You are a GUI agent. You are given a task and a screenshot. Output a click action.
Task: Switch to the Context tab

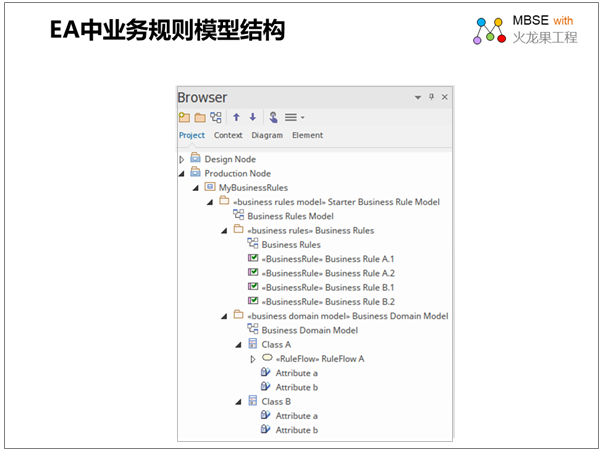point(228,135)
